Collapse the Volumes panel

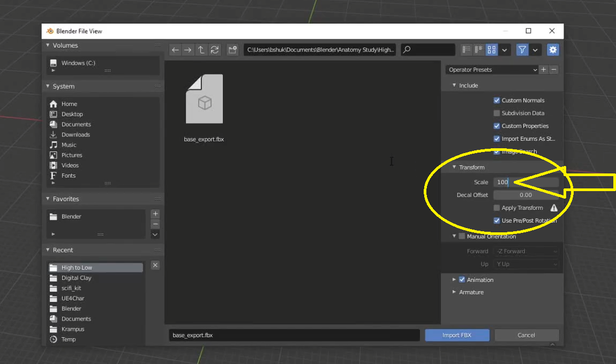click(x=48, y=45)
